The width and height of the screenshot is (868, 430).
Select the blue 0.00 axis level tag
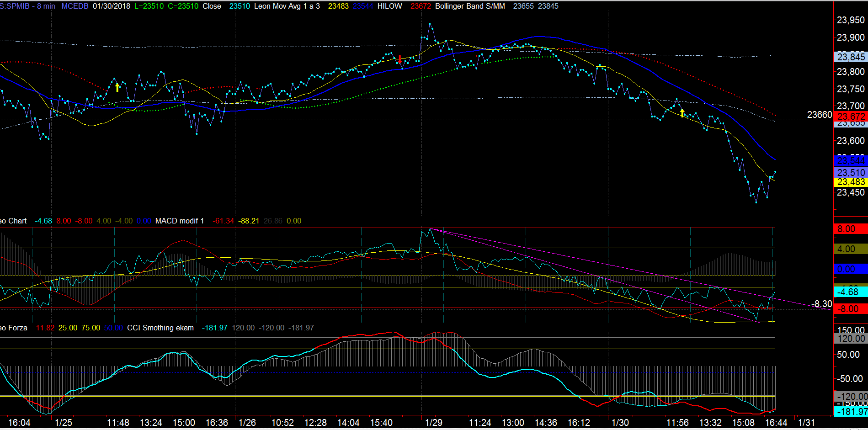[x=851, y=269]
